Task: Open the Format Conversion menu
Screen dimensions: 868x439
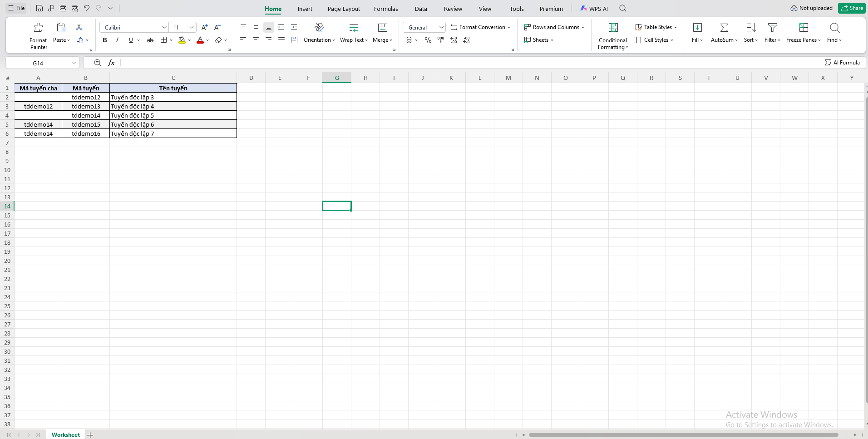Action: tap(480, 27)
